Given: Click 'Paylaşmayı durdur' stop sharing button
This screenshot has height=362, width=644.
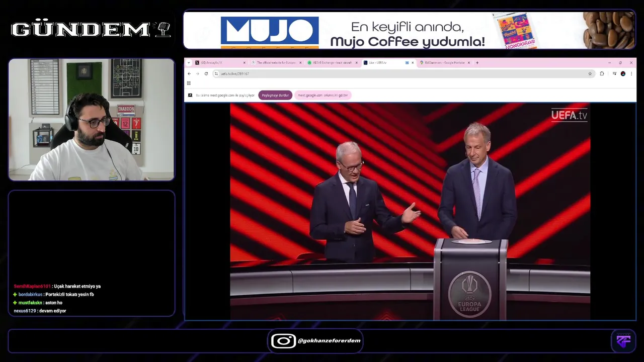Looking at the screenshot, I should [x=275, y=95].
